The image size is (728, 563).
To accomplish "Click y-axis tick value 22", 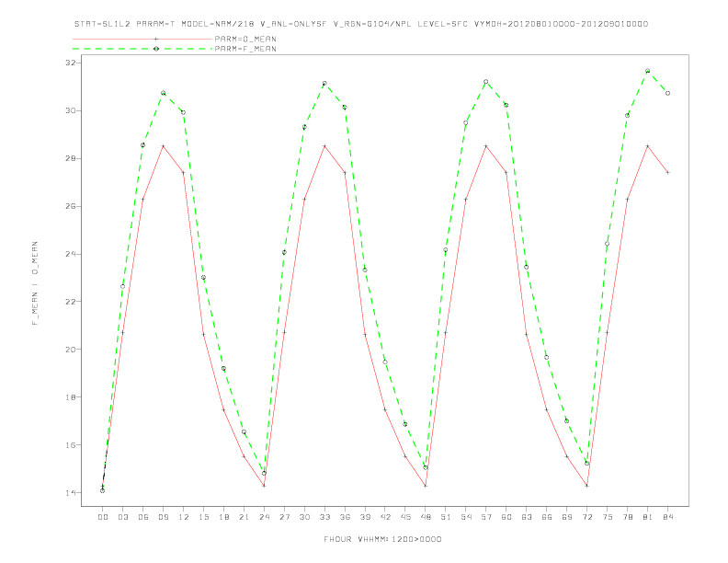I will coord(70,302).
